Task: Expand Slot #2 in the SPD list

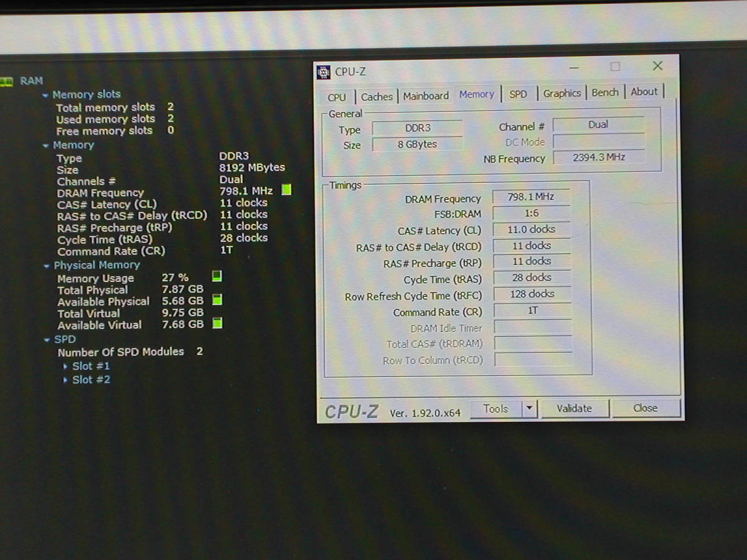Action: pos(66,380)
